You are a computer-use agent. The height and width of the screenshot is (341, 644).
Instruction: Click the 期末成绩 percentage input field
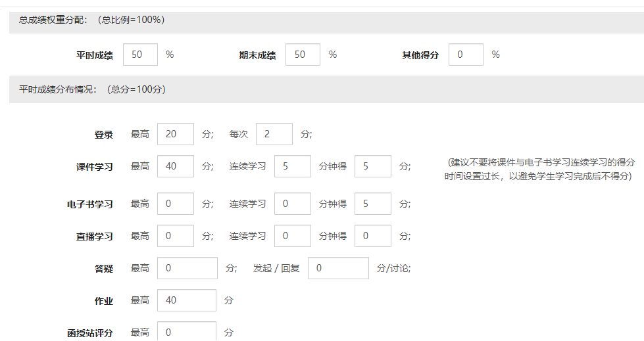[303, 55]
